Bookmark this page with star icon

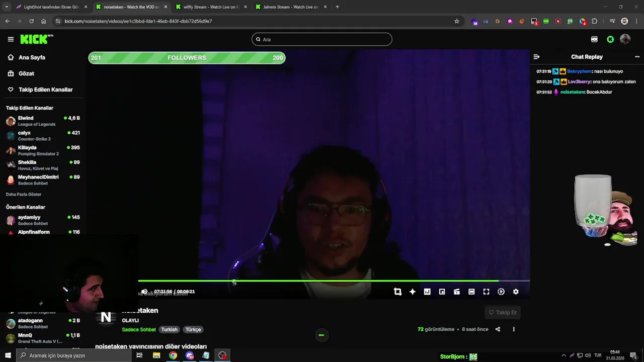click(457, 21)
